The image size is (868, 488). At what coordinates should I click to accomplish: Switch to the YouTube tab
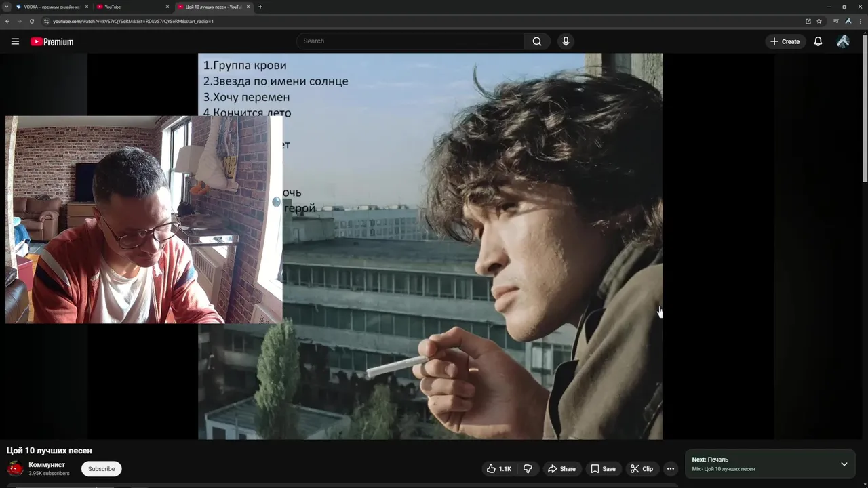tap(132, 7)
